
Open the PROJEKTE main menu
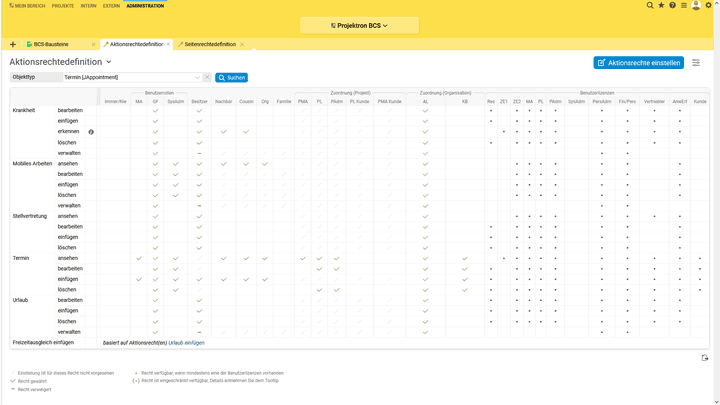click(x=63, y=5)
